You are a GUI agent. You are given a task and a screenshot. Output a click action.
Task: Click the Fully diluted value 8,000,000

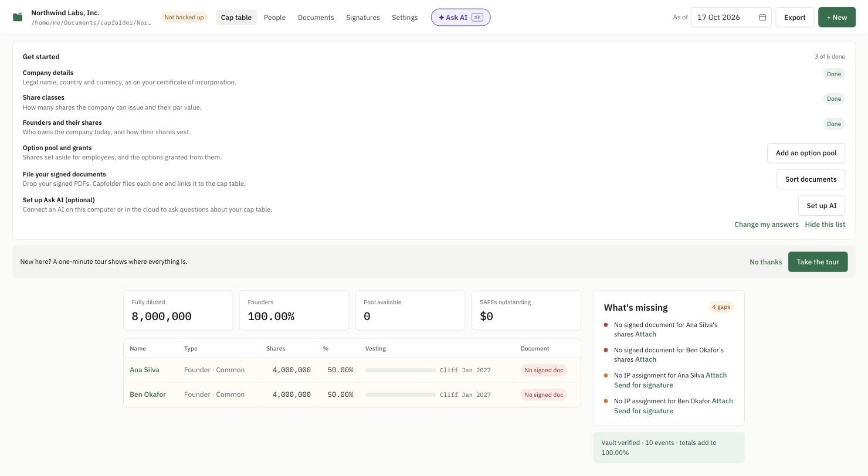coord(162,317)
